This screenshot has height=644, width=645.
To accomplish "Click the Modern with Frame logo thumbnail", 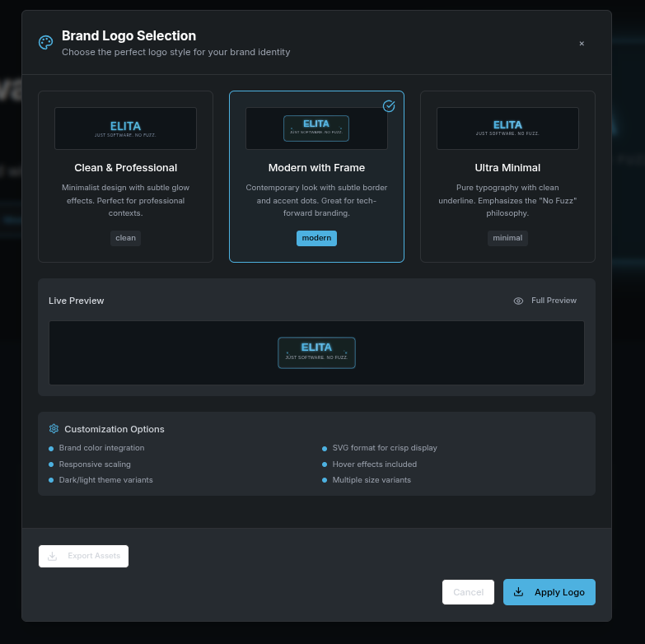I will point(316,128).
